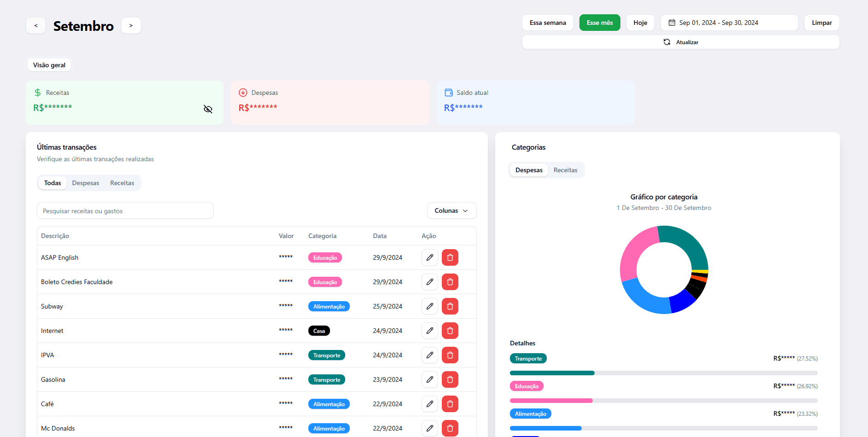The width and height of the screenshot is (868, 437).
Task: Click Educação tag on ASAP English row
Action: point(325,257)
